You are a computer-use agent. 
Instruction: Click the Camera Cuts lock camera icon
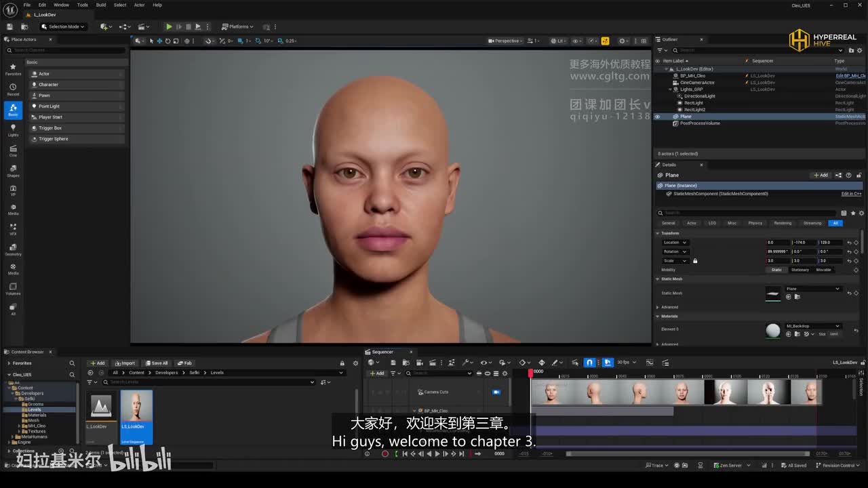click(x=496, y=392)
